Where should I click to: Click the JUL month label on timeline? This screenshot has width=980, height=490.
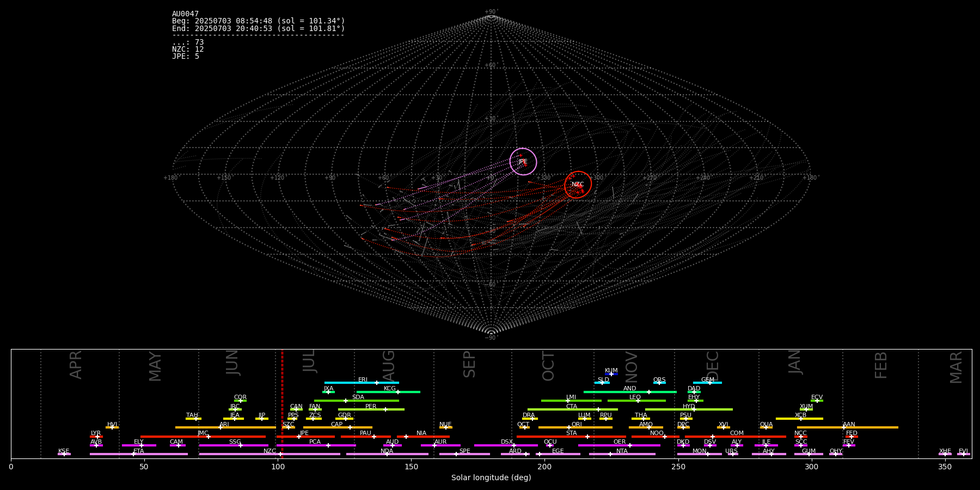pos(309,362)
